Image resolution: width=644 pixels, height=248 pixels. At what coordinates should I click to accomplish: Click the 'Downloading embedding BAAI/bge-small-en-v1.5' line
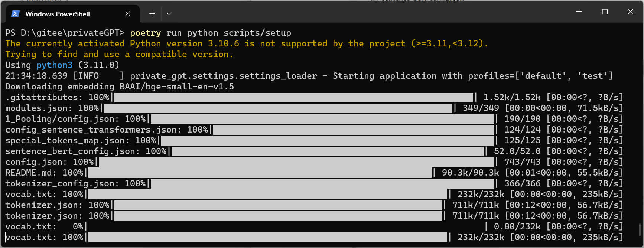tap(120, 87)
